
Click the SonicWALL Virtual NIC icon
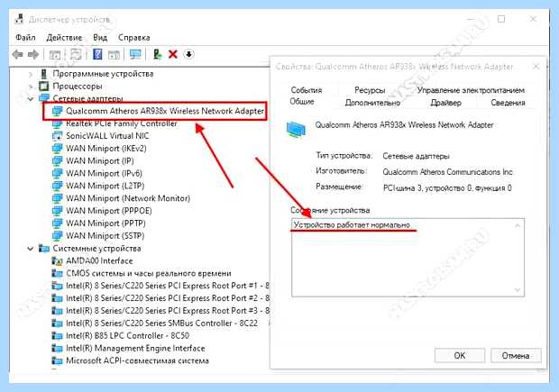[x=57, y=136]
